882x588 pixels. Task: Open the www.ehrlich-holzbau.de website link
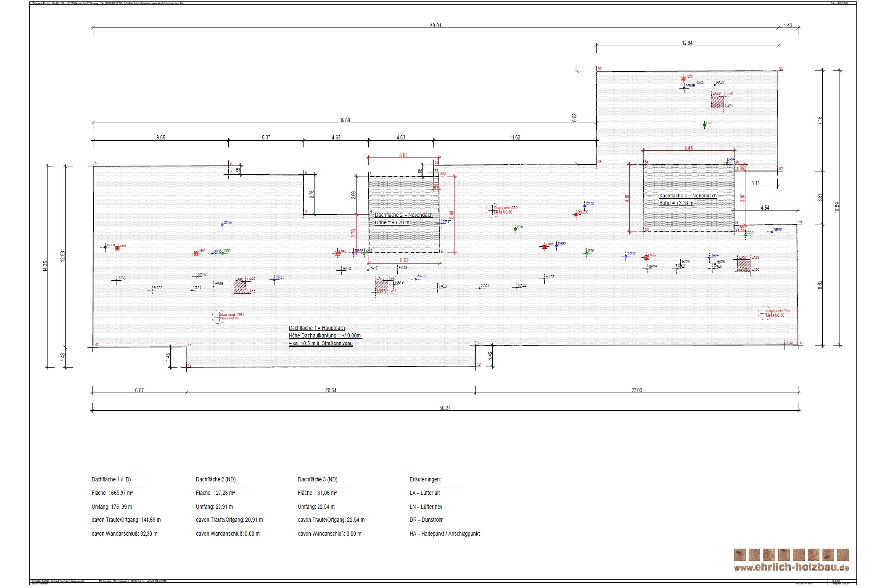point(791,568)
